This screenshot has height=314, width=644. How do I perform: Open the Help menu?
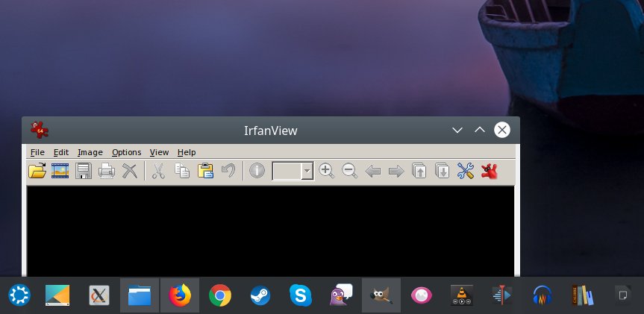(x=187, y=152)
